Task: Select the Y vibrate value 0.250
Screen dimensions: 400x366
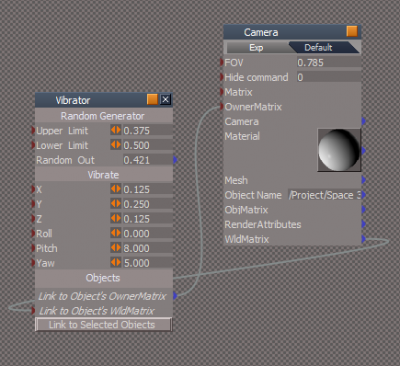Action: [148, 204]
